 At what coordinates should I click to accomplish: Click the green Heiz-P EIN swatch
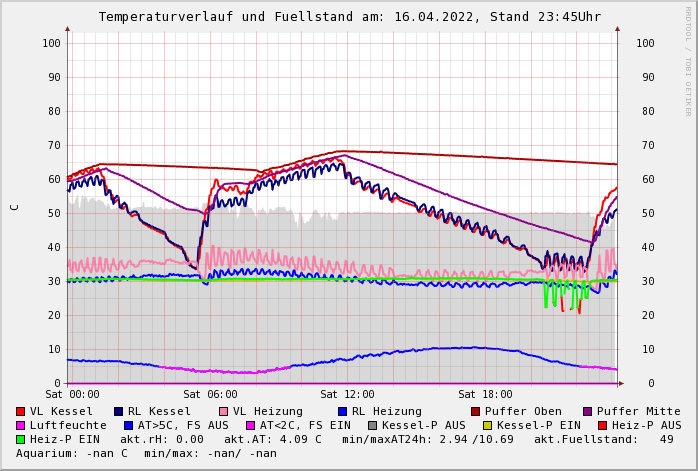tap(21, 439)
